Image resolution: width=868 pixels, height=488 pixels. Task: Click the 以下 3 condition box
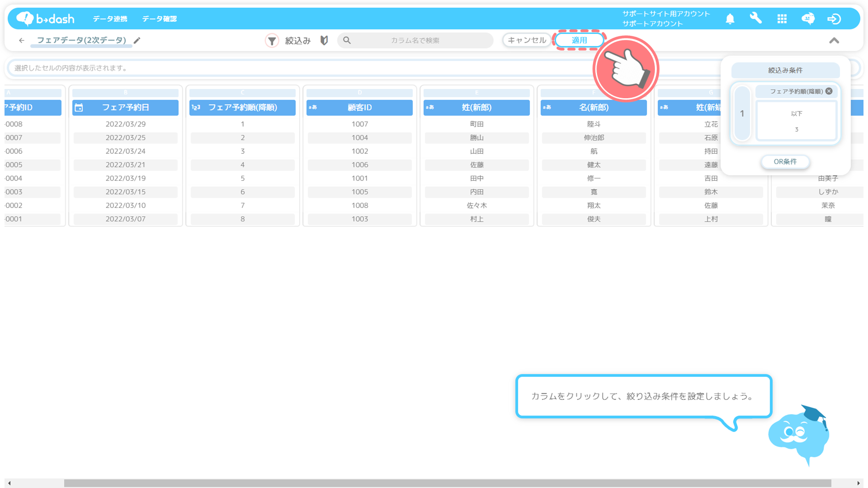[796, 121]
